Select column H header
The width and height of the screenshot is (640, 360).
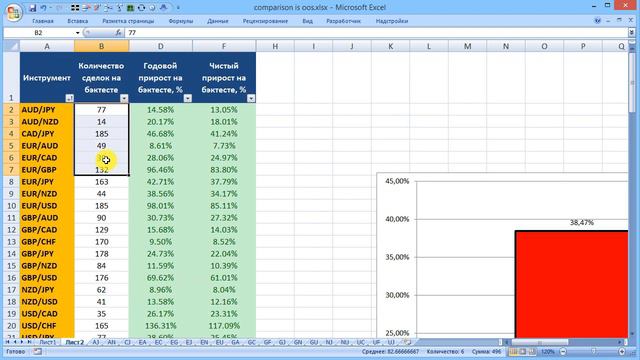275,46
